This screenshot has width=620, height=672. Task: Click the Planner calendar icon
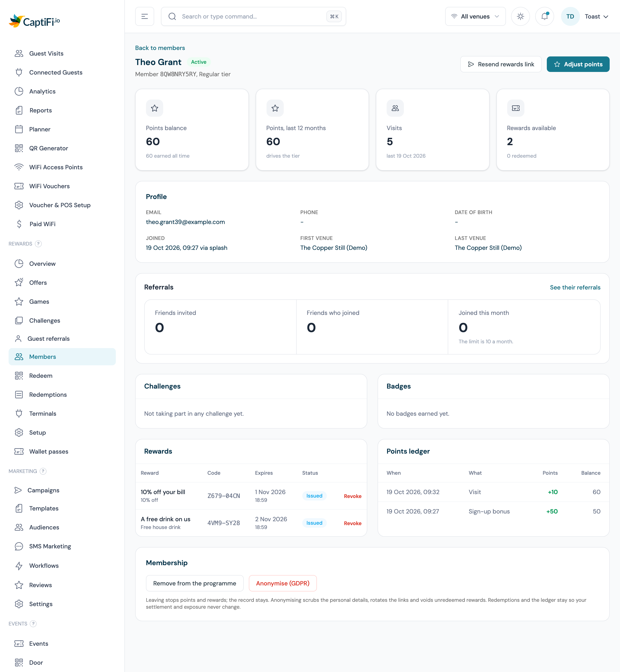[19, 129]
